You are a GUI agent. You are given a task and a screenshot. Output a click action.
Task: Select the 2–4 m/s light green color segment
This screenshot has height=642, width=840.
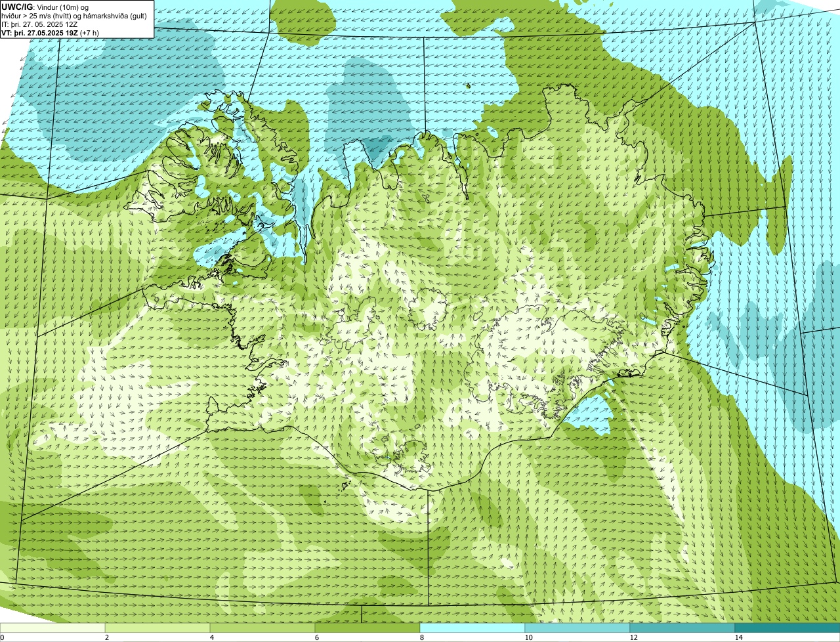tap(157, 628)
